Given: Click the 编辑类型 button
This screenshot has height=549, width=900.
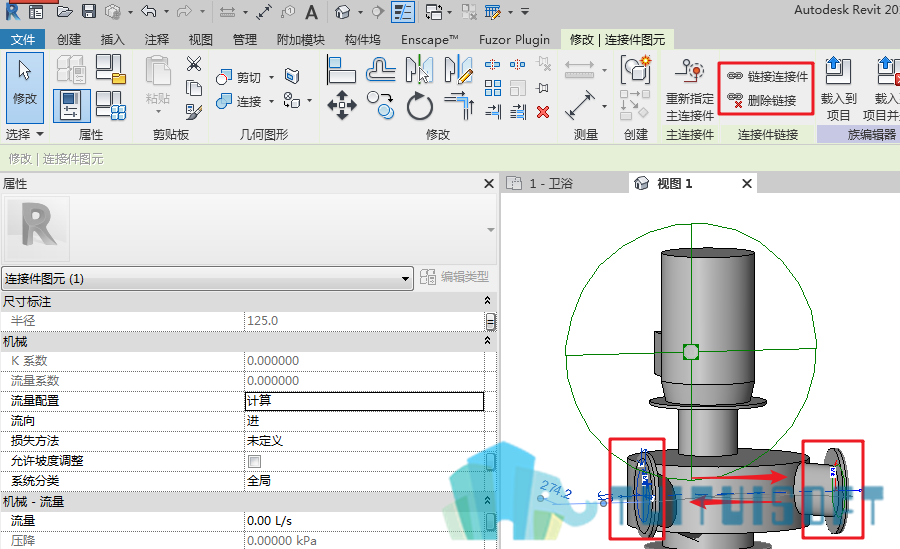Looking at the screenshot, I should click(x=455, y=277).
